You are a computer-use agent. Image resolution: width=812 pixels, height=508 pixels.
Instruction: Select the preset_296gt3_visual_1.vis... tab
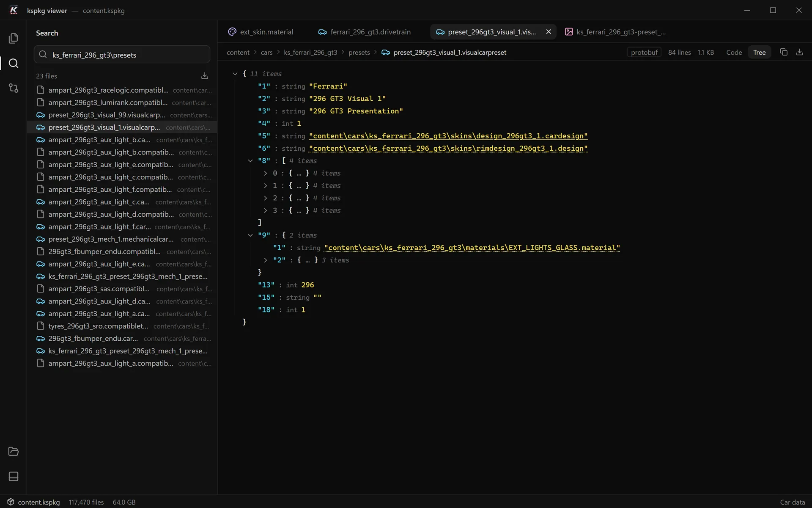click(x=492, y=32)
